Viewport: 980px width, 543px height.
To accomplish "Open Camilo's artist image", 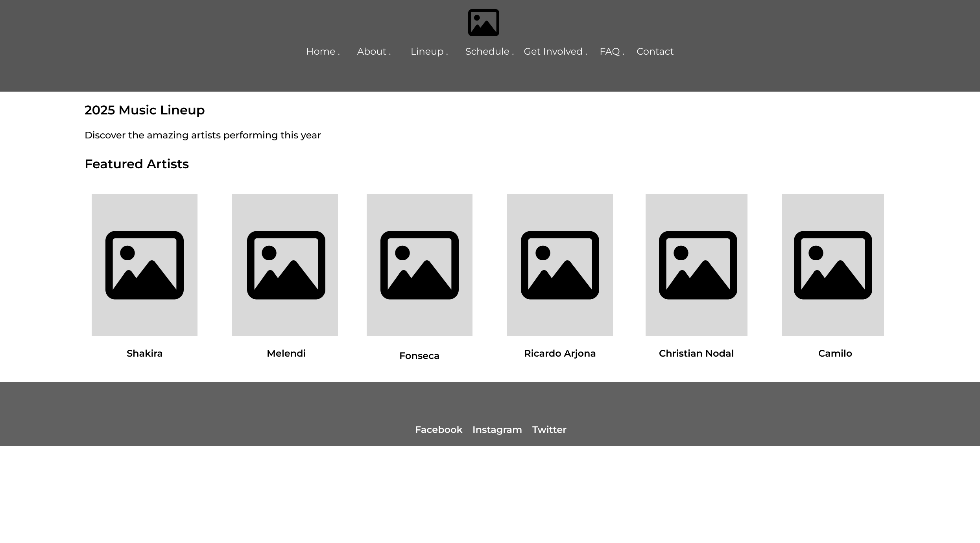I will point(833,265).
